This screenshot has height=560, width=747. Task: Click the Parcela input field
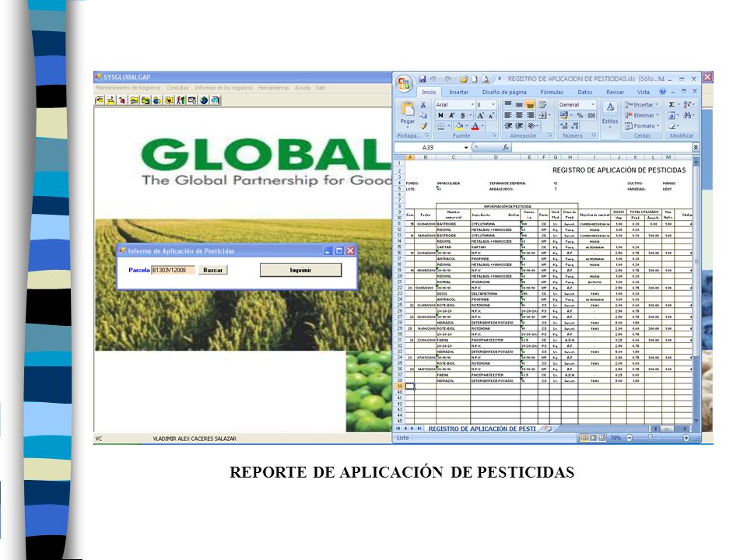173,270
